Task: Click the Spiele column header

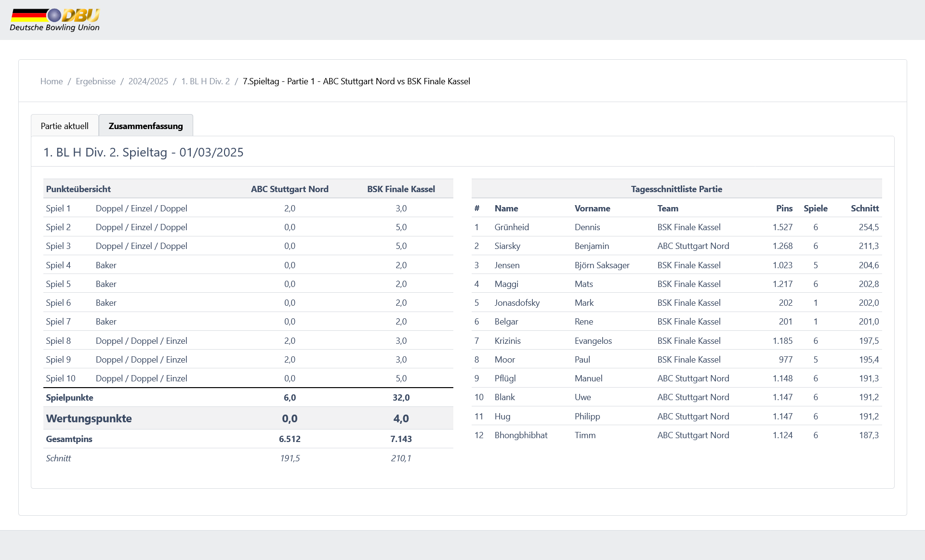Action: pyautogui.click(x=816, y=208)
